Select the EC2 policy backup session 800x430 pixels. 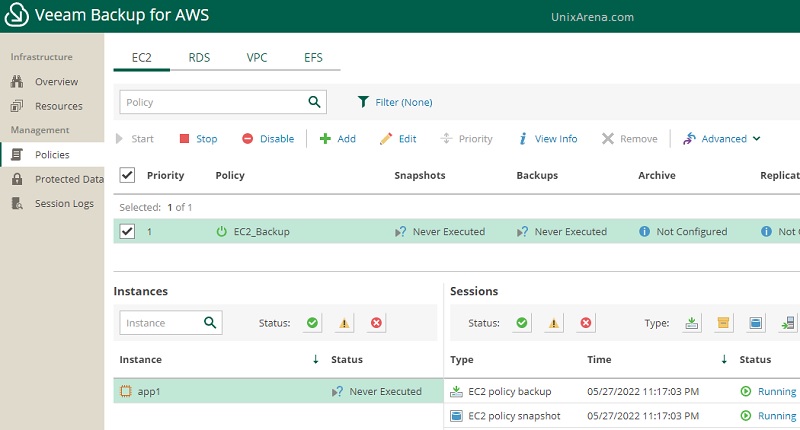point(624,391)
